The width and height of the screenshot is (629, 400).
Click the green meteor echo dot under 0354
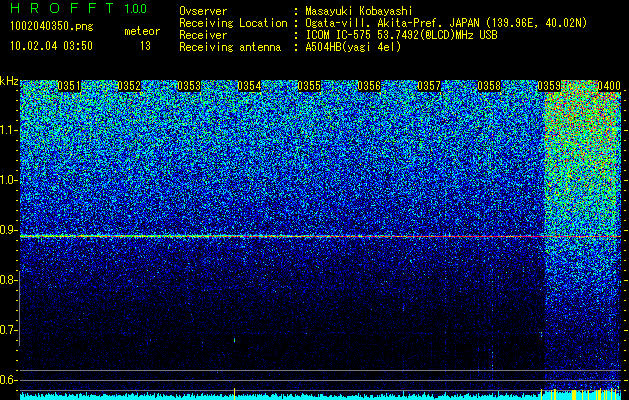point(235,340)
